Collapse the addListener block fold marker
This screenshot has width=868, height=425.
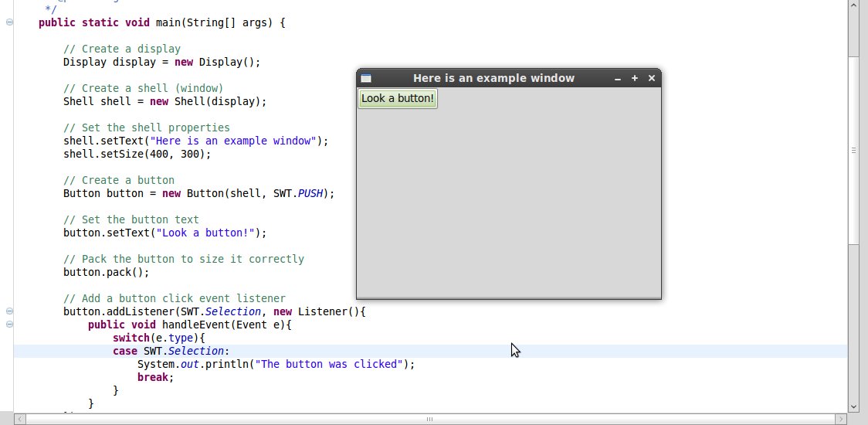coord(9,311)
